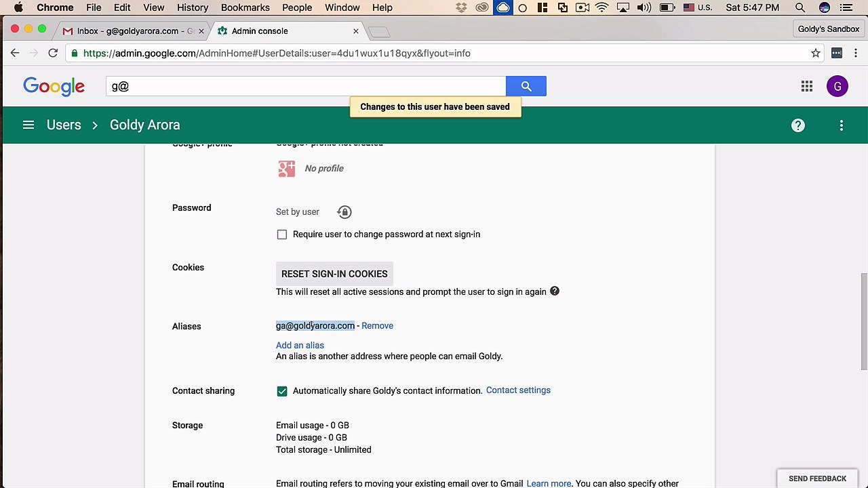Viewport: 868px width, 488px height.
Task: Open the Chrome application menu
Action: click(55, 7)
